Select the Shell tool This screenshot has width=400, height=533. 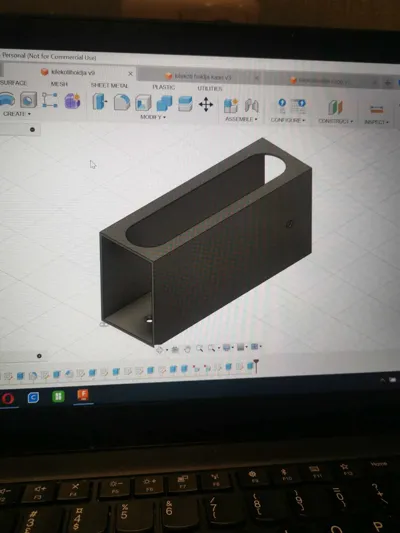click(x=143, y=103)
